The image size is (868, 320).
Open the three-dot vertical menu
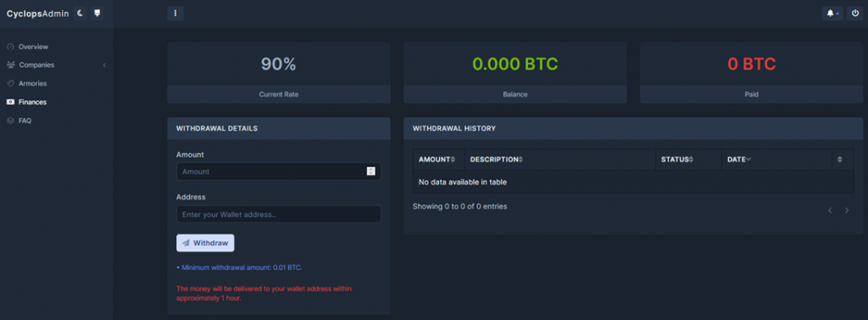pyautogui.click(x=175, y=14)
